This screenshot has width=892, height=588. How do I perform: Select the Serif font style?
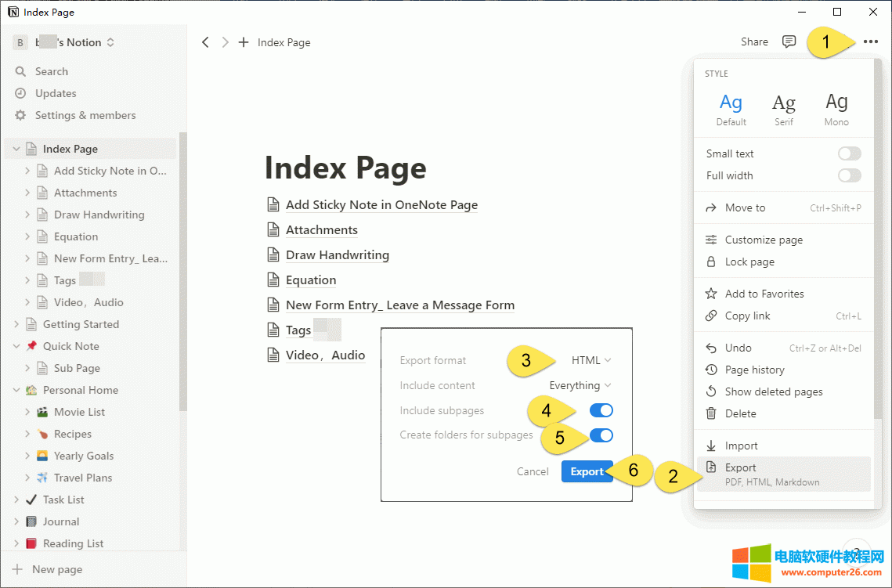coord(783,108)
